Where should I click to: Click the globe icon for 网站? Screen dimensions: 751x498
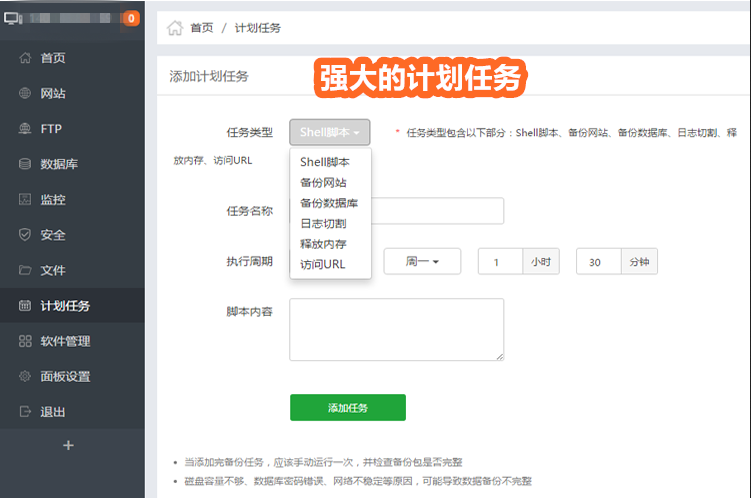(25, 94)
